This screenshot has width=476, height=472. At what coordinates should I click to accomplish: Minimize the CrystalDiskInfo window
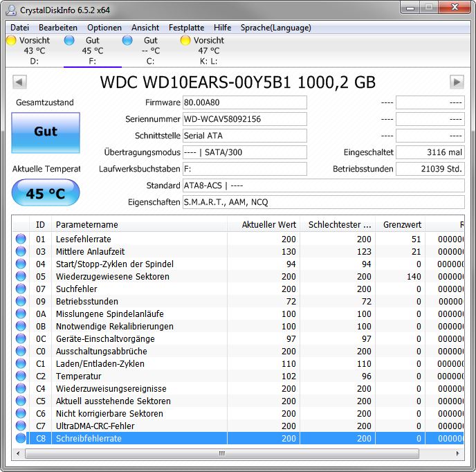pyautogui.click(x=410, y=8)
